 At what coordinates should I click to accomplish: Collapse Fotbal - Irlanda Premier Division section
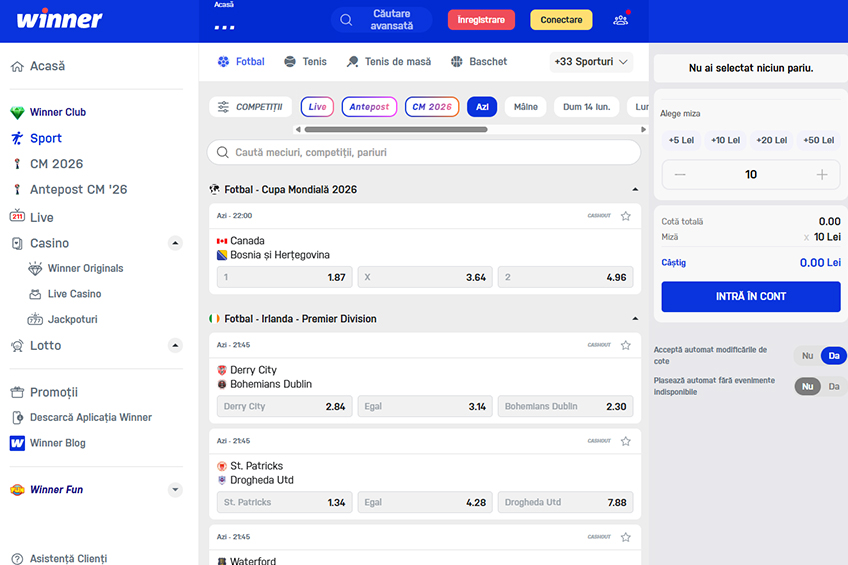[x=635, y=319]
